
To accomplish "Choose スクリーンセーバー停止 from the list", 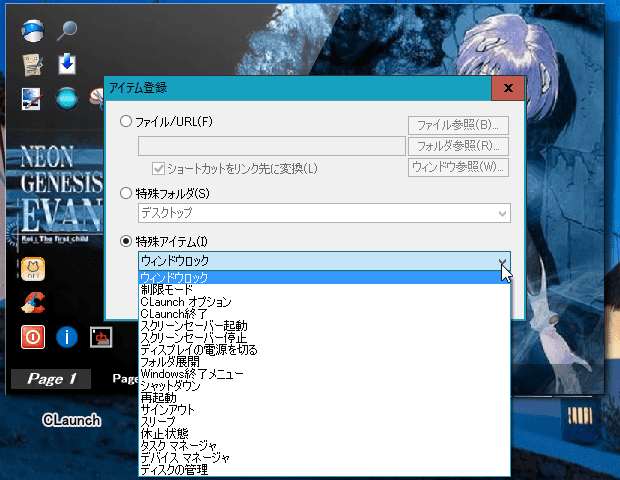I will click(324, 338).
